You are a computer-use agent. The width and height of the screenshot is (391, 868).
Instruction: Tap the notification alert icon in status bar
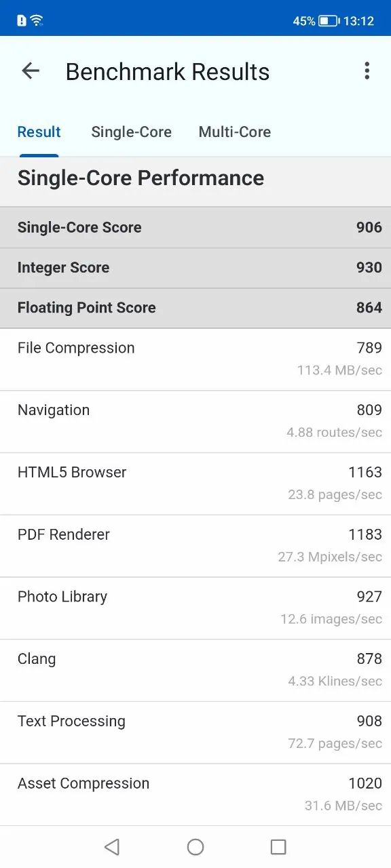(x=22, y=20)
